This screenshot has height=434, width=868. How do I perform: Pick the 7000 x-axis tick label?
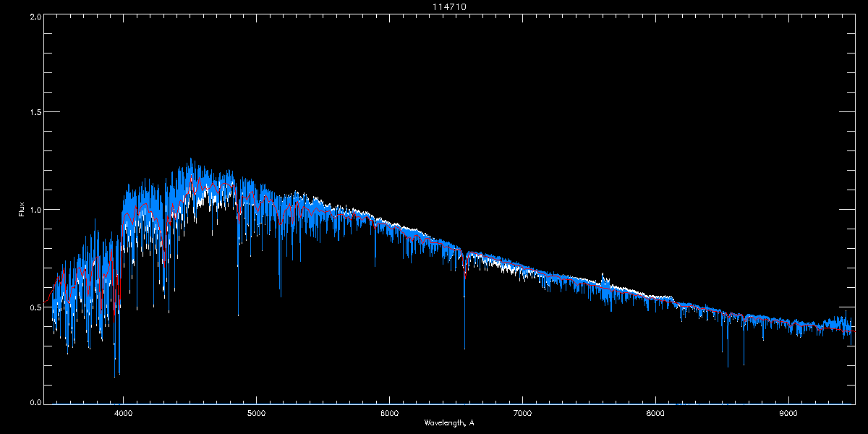[x=522, y=414]
